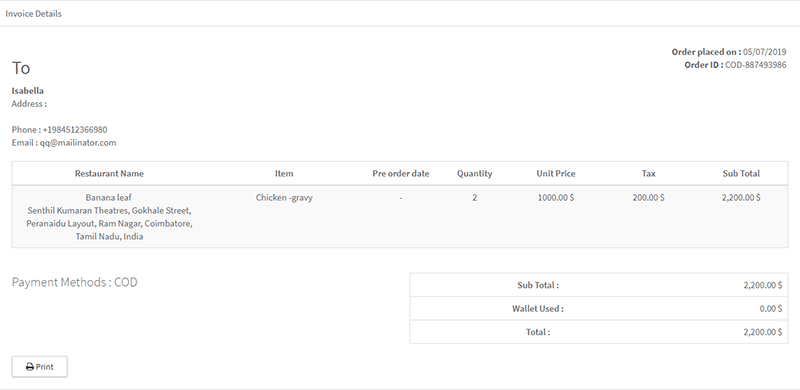Click the Sub Total column header
This screenshot has width=800, height=390.
pos(741,174)
